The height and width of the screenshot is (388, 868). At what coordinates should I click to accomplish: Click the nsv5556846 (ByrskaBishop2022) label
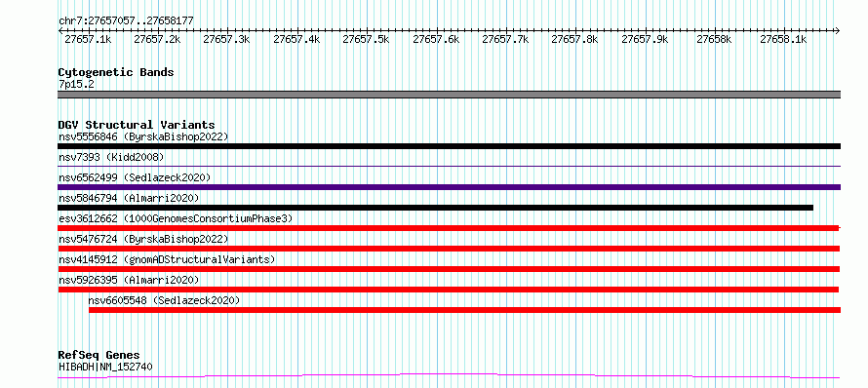[143, 136]
